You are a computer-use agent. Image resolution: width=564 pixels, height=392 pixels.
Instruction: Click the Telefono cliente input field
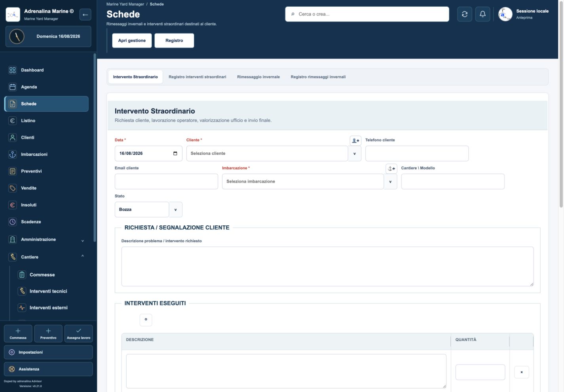pos(417,154)
